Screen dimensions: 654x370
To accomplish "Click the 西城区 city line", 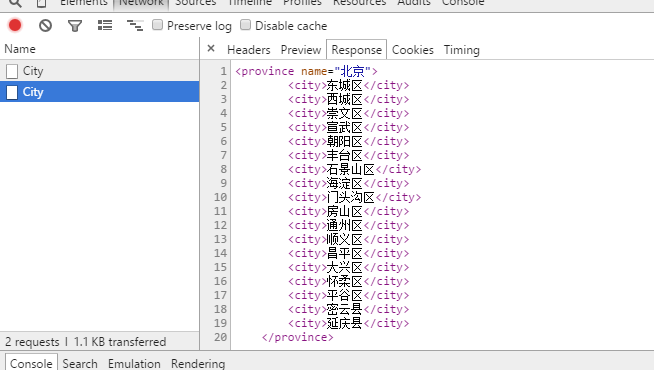I will click(348, 99).
